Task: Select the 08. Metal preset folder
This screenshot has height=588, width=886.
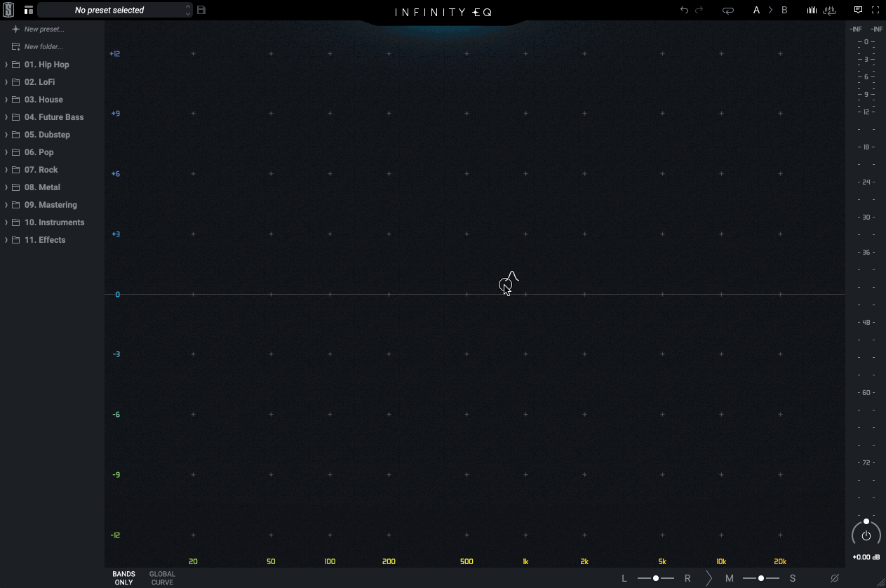Action: tap(42, 187)
